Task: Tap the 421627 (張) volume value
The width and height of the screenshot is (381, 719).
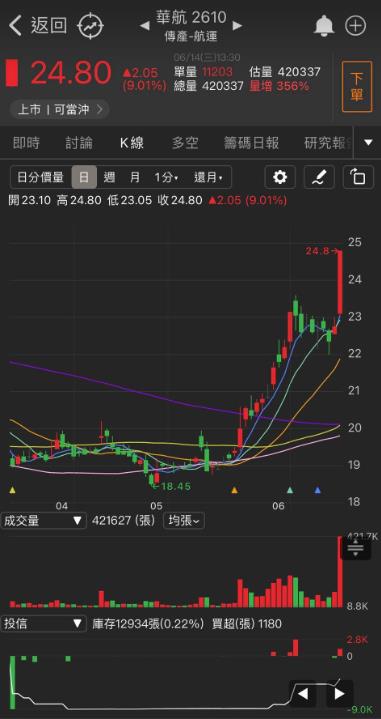Action: pos(124,520)
